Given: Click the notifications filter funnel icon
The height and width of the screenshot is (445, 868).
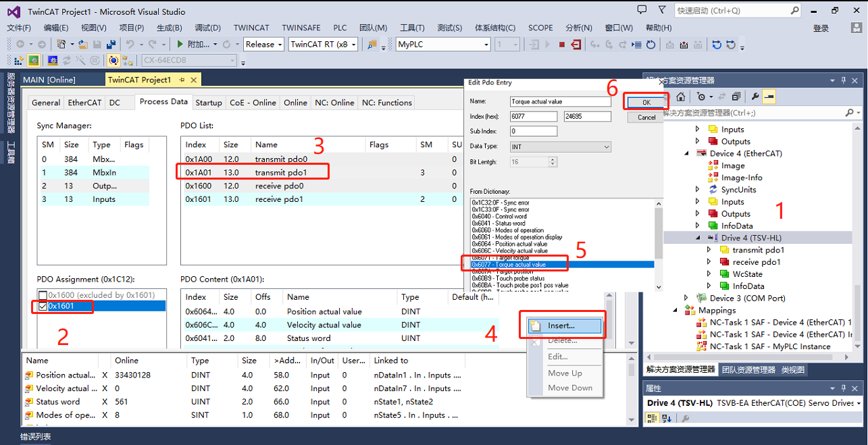Looking at the screenshot, I should pyautogui.click(x=662, y=10).
